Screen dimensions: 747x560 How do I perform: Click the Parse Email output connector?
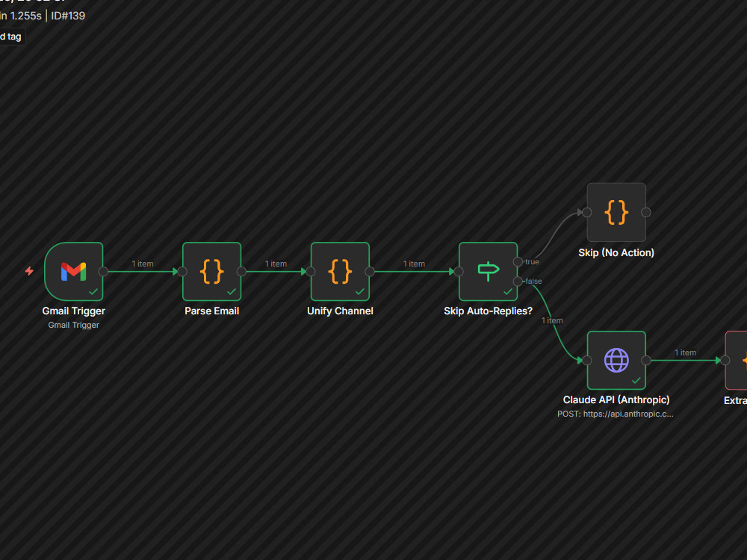click(241, 272)
